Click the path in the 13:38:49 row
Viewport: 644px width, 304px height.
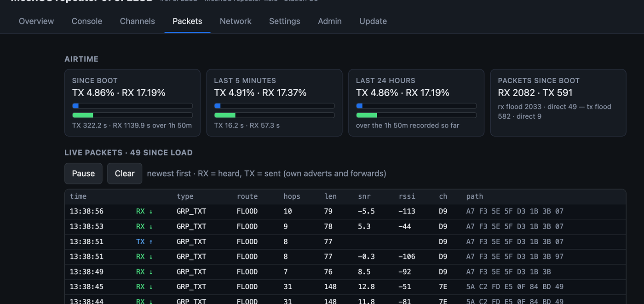point(508,272)
